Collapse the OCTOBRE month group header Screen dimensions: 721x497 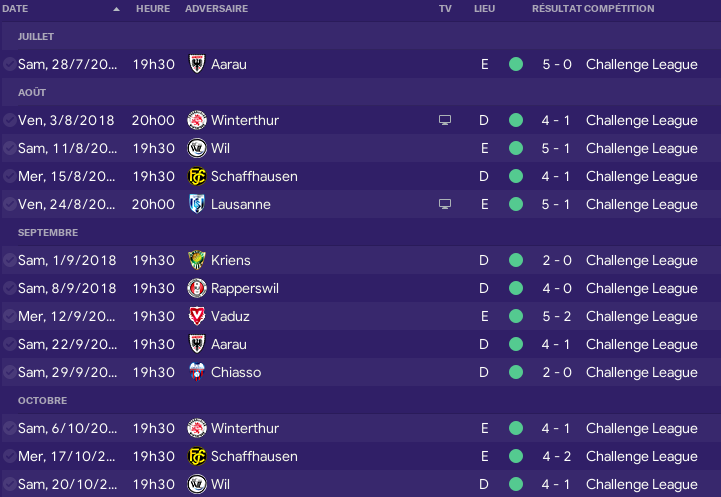coord(360,400)
